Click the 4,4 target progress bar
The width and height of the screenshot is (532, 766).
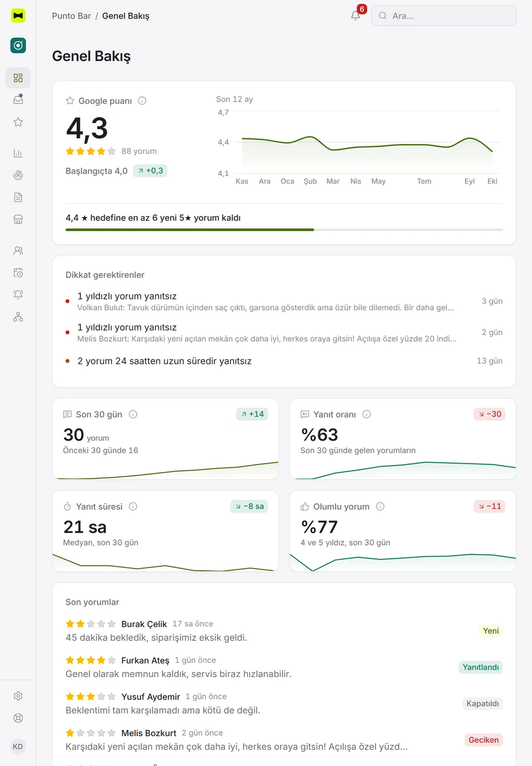(x=284, y=230)
